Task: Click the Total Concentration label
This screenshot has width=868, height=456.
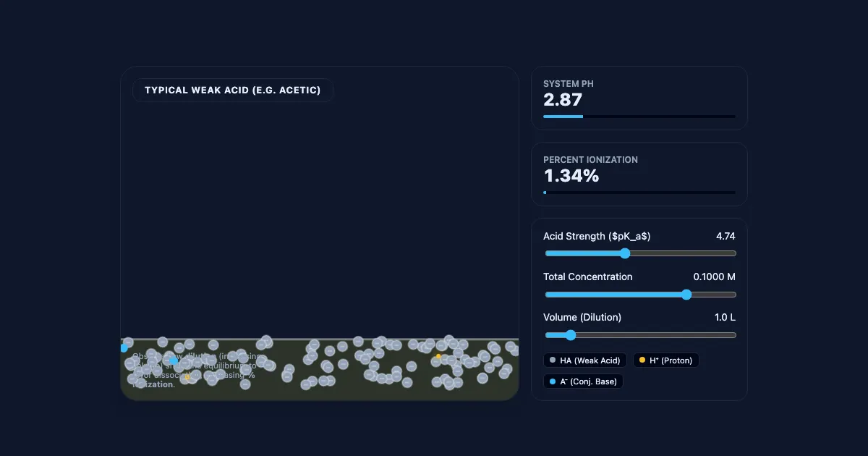Action: click(x=588, y=276)
